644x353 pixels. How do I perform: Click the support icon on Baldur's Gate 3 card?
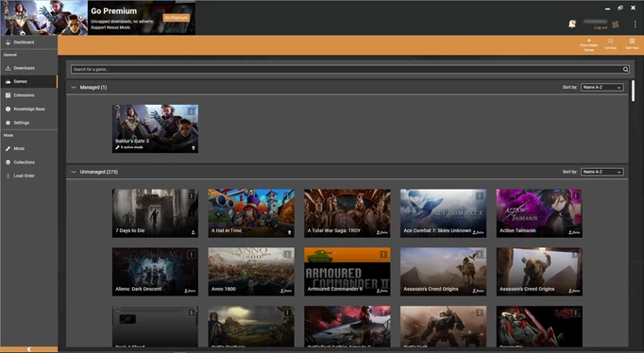point(193,148)
